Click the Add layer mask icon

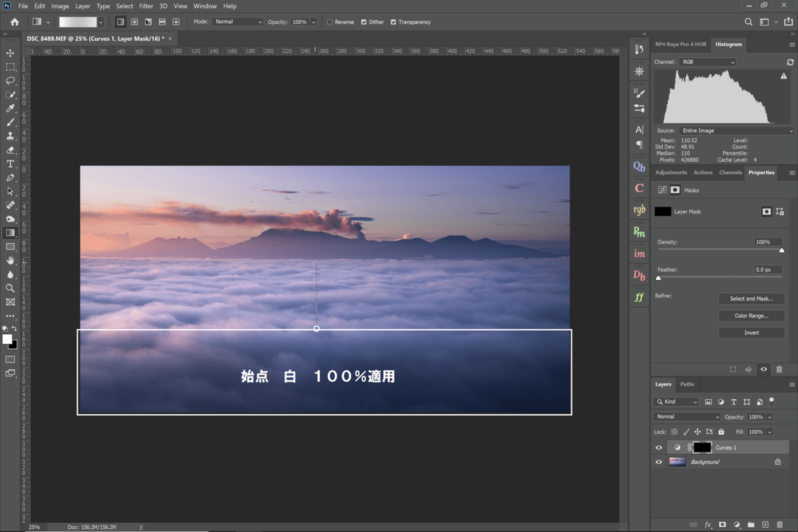coord(722,525)
